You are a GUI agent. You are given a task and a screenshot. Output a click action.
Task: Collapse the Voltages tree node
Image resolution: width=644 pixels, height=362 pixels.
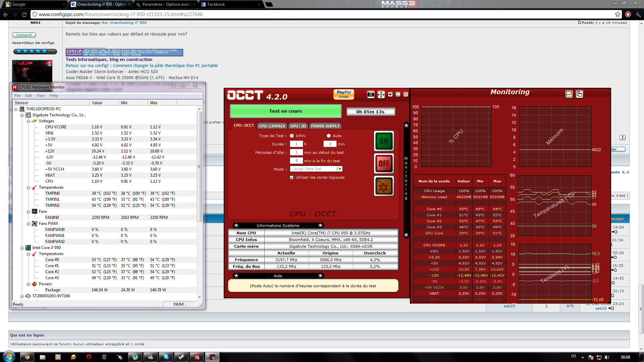coord(29,121)
